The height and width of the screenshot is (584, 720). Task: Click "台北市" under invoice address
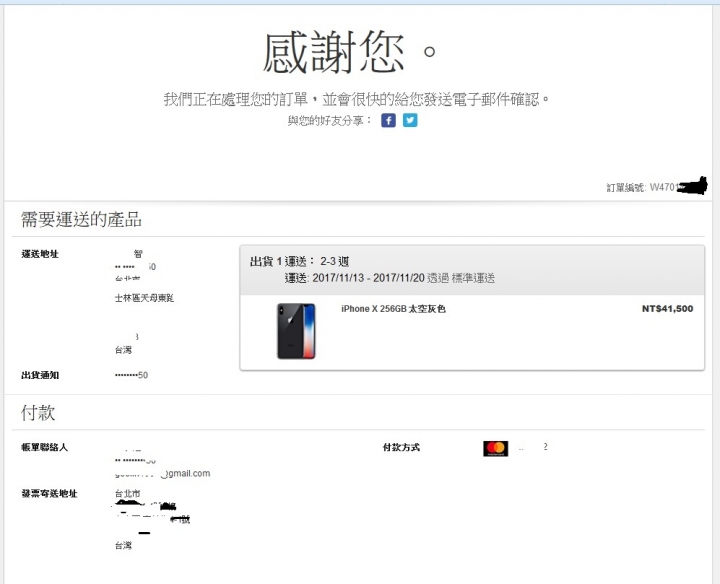(x=128, y=494)
